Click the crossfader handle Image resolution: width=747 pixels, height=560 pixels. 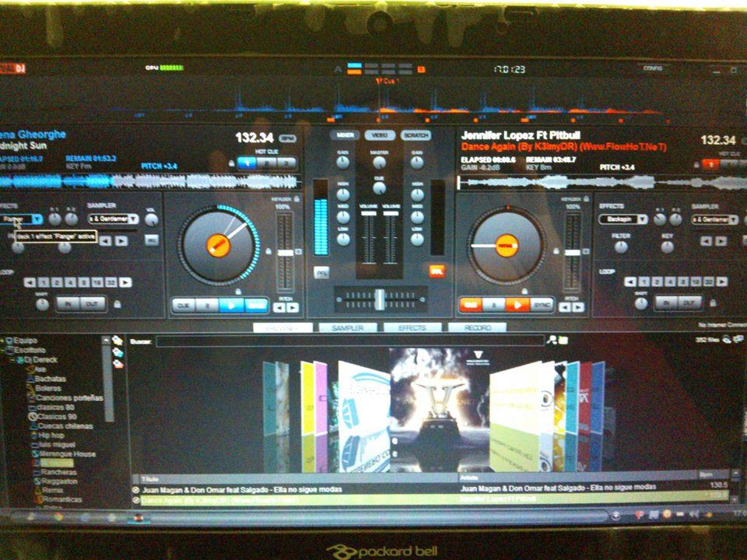379,299
